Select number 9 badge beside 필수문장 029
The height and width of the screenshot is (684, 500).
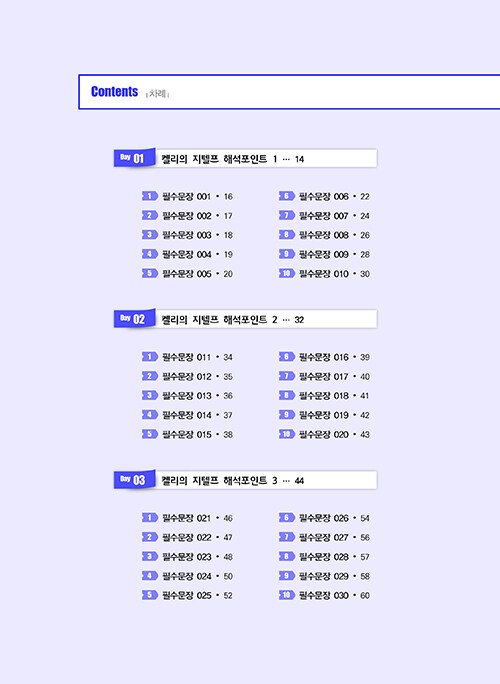[287, 576]
